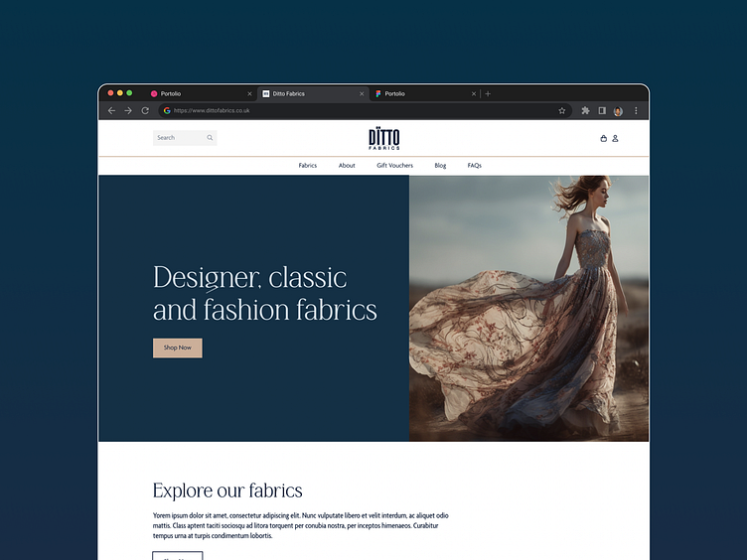Open the user account icon

coord(615,138)
